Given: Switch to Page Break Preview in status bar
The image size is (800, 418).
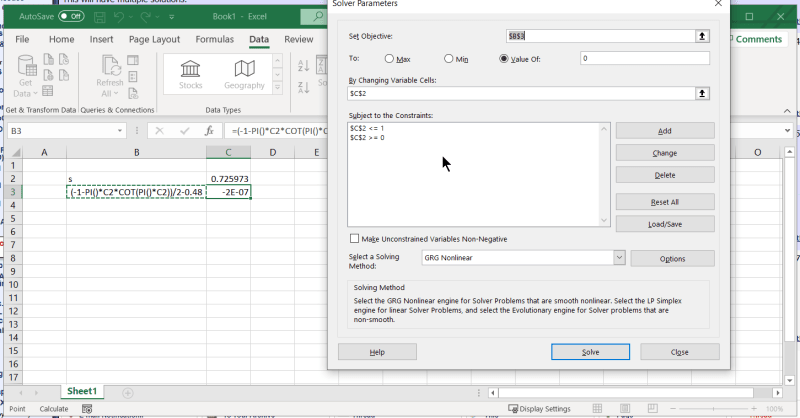Looking at the screenshot, I should point(653,408).
